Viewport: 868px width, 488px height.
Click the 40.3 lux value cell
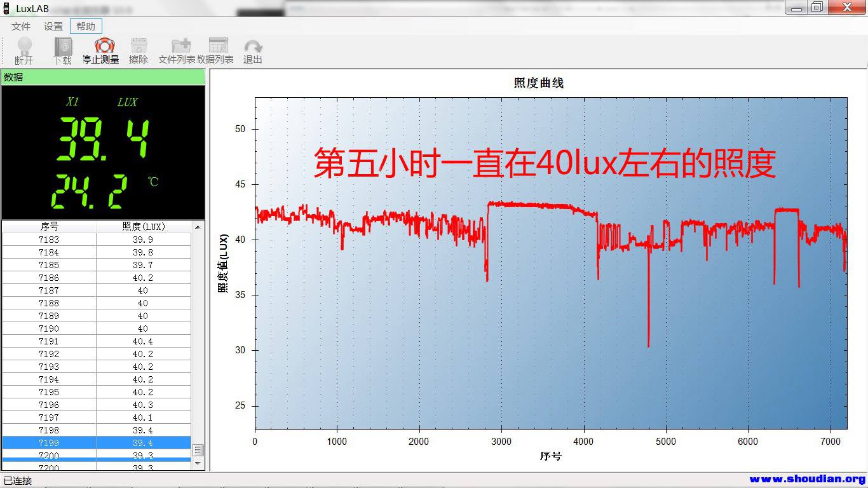click(143, 405)
